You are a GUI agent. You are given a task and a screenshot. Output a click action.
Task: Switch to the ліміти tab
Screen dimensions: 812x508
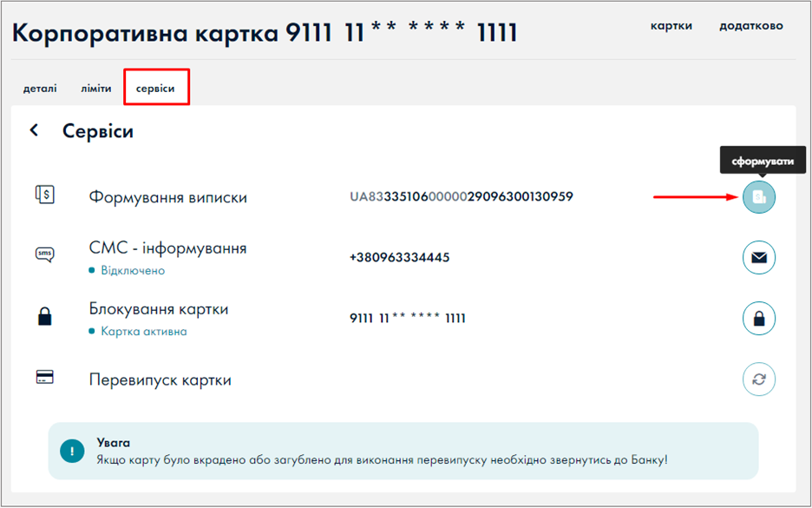pos(96,89)
